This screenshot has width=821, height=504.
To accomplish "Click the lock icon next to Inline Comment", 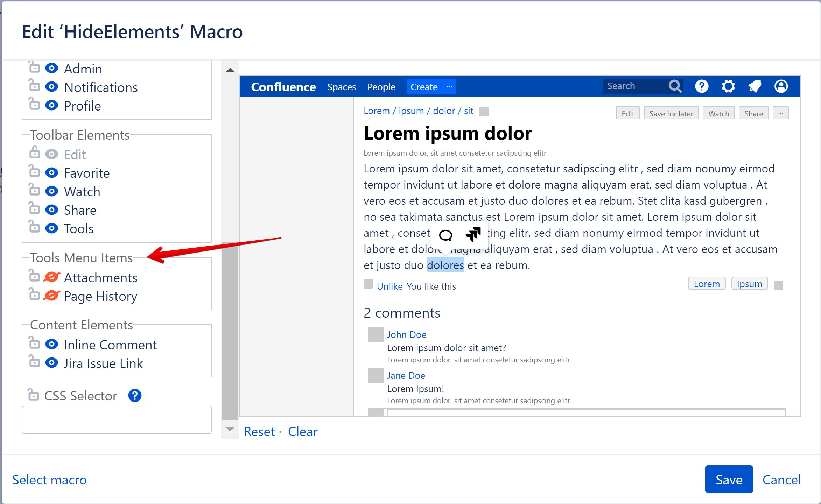I will pyautogui.click(x=34, y=342).
